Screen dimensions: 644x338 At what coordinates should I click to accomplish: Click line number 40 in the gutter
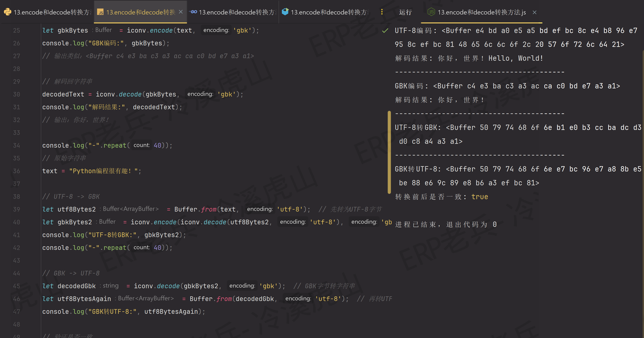(16, 222)
